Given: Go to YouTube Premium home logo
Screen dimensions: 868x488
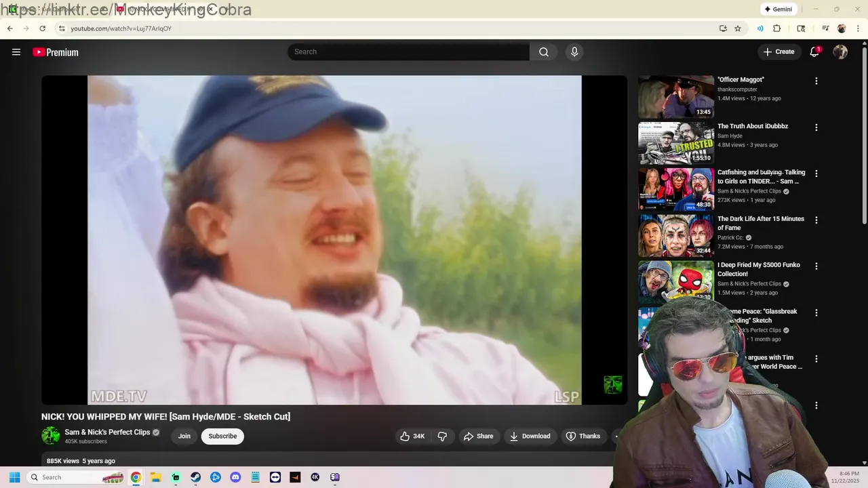Looking at the screenshot, I should click(x=56, y=52).
